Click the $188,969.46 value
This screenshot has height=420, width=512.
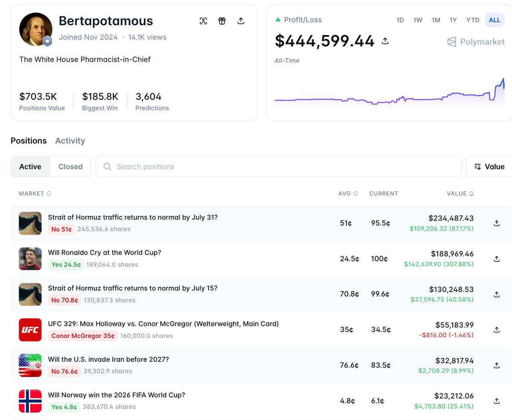point(452,254)
